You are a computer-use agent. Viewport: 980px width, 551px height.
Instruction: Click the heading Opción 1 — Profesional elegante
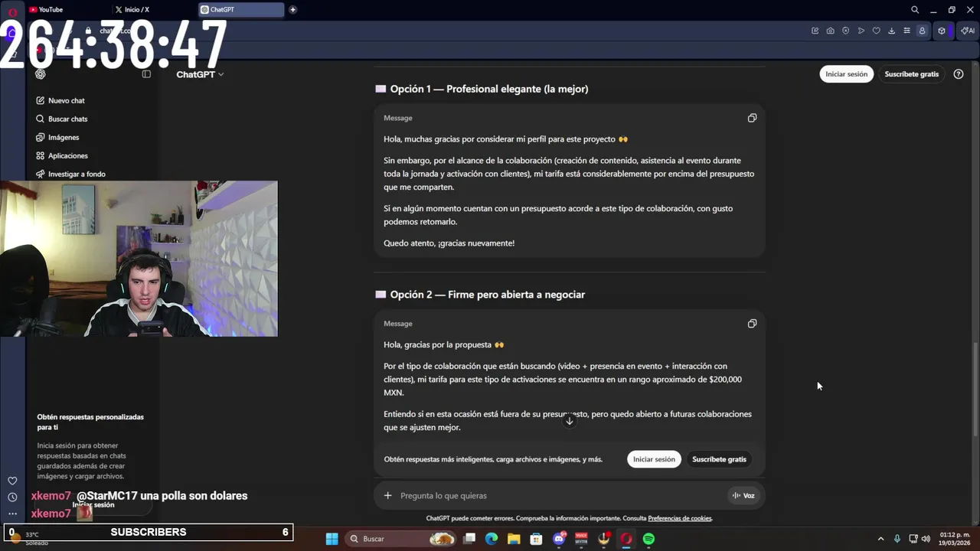point(488,89)
